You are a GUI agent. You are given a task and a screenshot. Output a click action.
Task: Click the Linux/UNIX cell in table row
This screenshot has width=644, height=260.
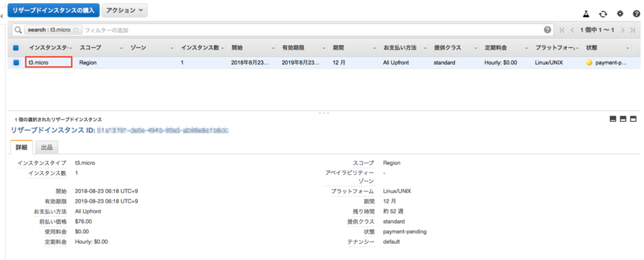point(550,63)
